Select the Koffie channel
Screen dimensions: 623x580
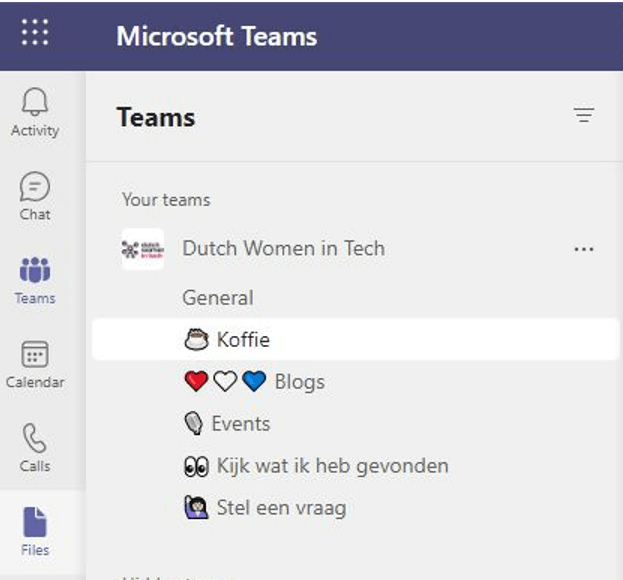(x=243, y=340)
